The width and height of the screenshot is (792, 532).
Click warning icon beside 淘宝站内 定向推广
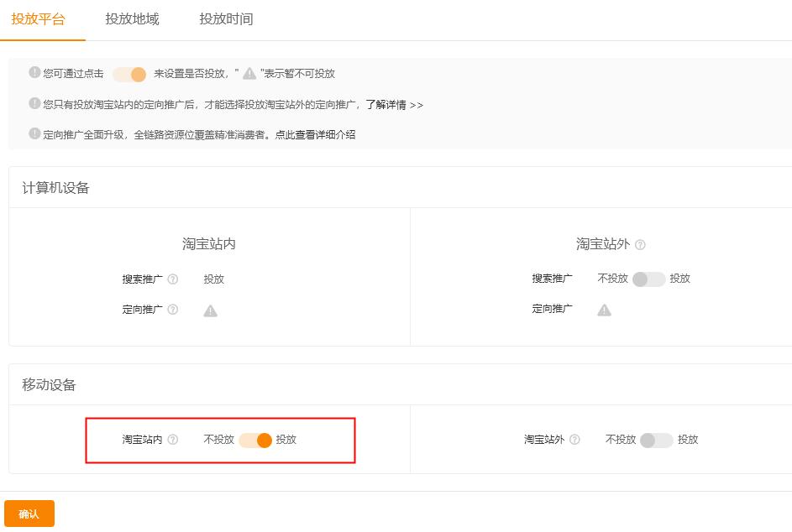pyautogui.click(x=210, y=310)
